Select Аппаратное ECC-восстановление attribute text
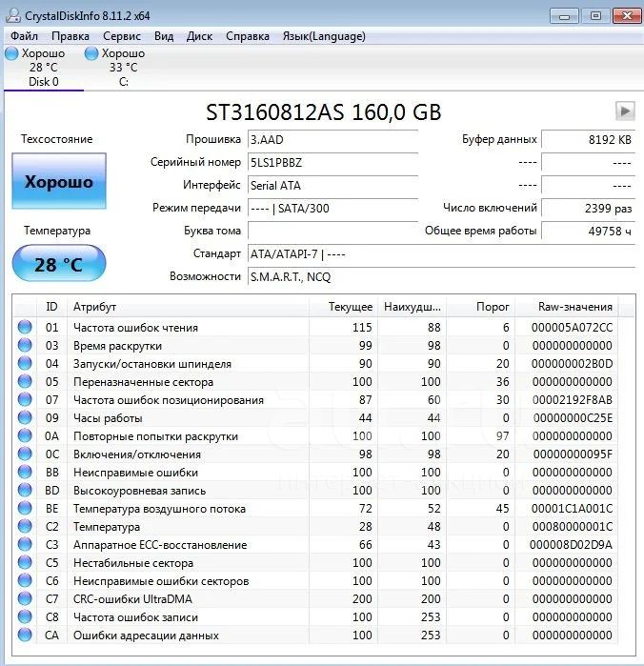Screen dimensions: 644x666 click(160, 545)
